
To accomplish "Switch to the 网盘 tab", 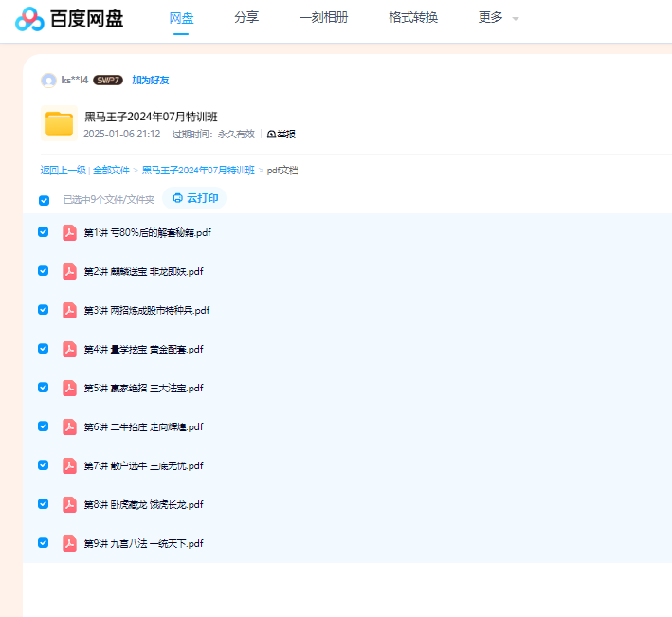I will (x=181, y=18).
